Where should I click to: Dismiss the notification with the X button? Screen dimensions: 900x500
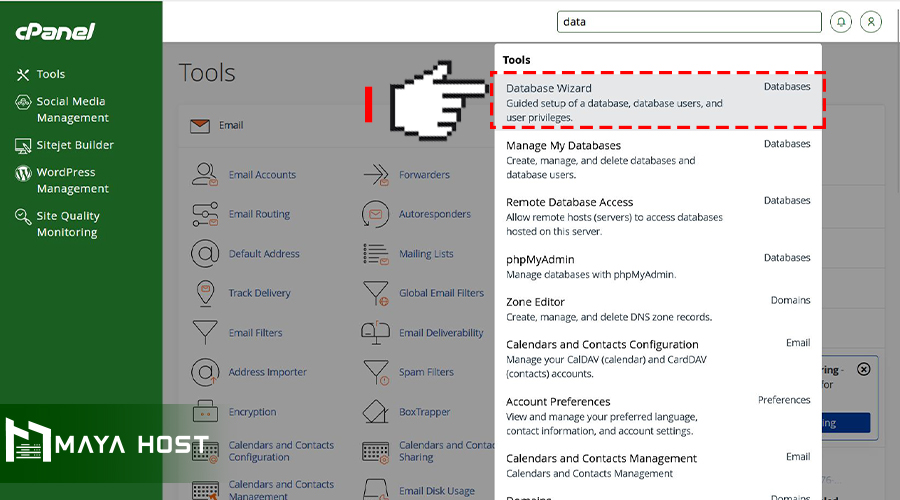tap(864, 369)
